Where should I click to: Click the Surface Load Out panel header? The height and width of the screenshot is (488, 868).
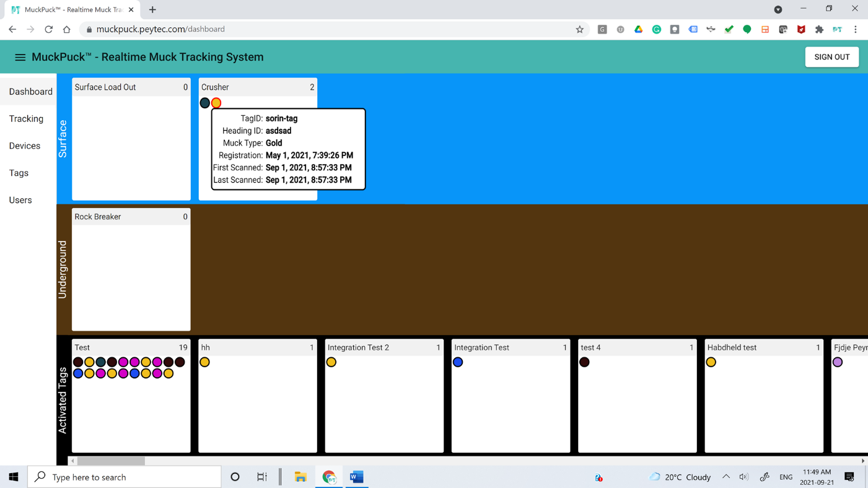[x=131, y=87]
